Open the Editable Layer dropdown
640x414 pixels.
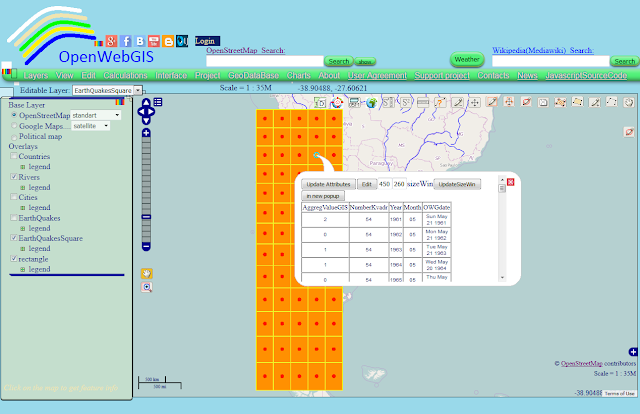(107, 90)
